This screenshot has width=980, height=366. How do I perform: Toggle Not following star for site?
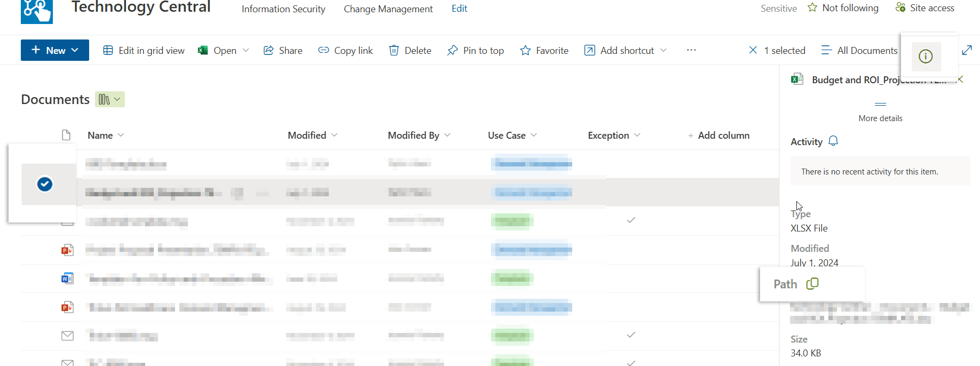(x=843, y=8)
